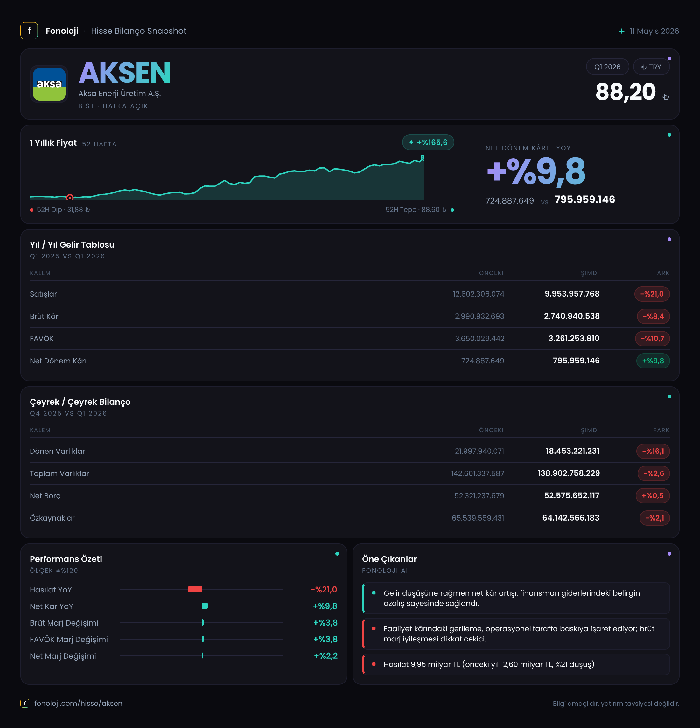Click the +%9,8 badge in Net Dönem Kârı row

point(653,360)
